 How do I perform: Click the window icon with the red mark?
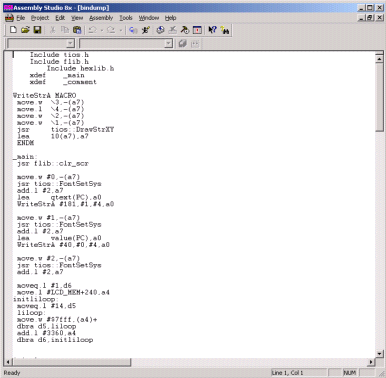[x=197, y=30]
